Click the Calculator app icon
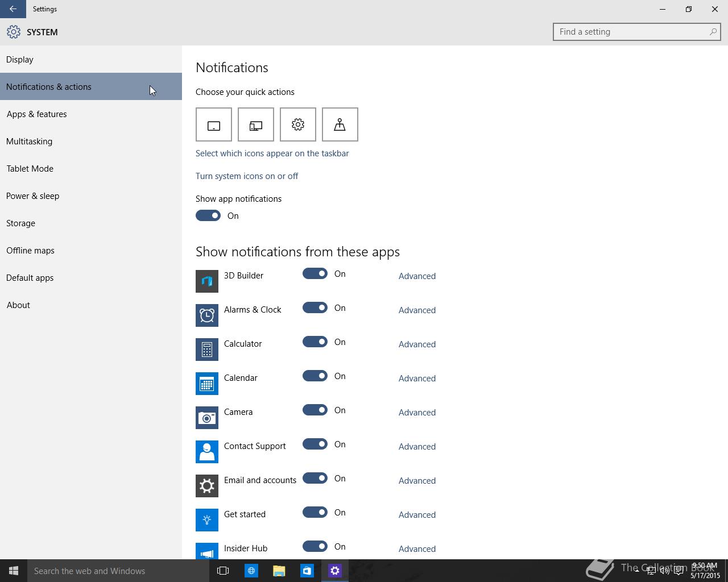Image resolution: width=728 pixels, height=582 pixels. click(207, 350)
